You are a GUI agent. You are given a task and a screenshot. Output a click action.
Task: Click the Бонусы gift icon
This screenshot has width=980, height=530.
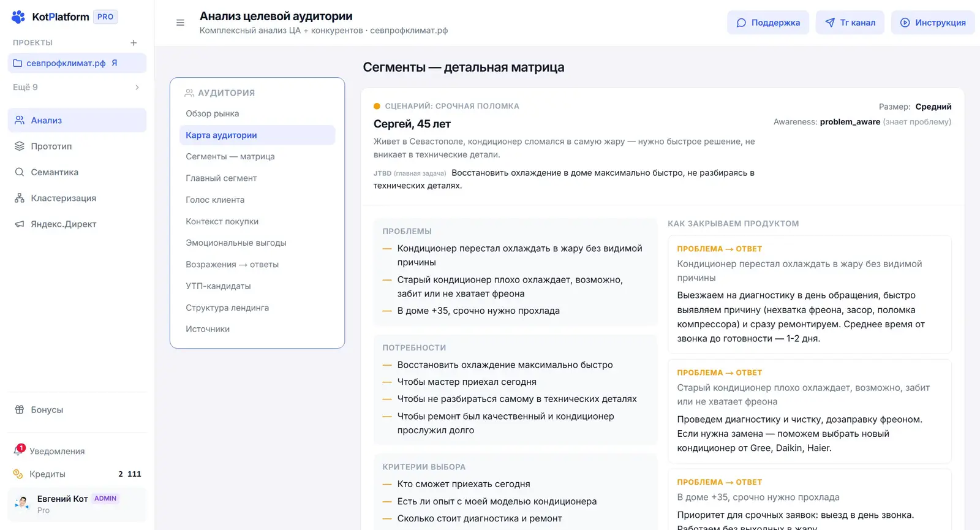tap(20, 410)
